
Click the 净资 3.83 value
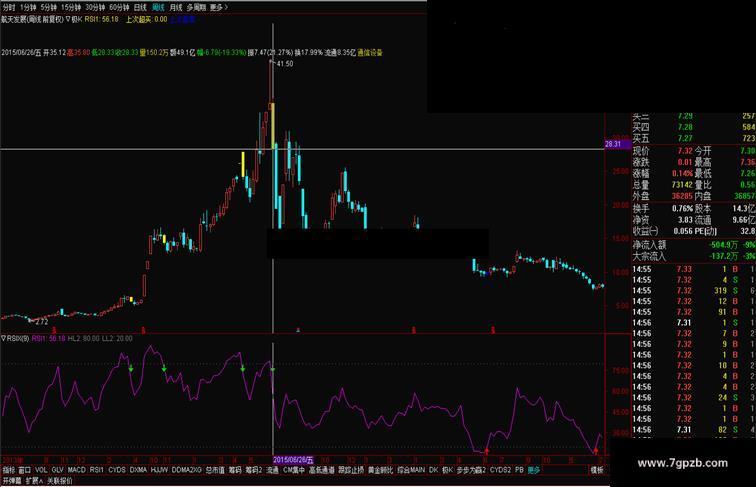click(x=685, y=219)
